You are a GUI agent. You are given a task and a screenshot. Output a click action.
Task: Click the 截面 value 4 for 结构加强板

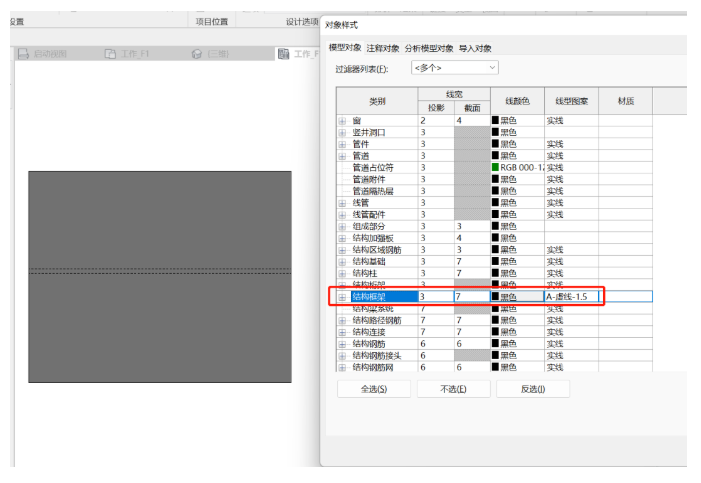click(x=472, y=238)
